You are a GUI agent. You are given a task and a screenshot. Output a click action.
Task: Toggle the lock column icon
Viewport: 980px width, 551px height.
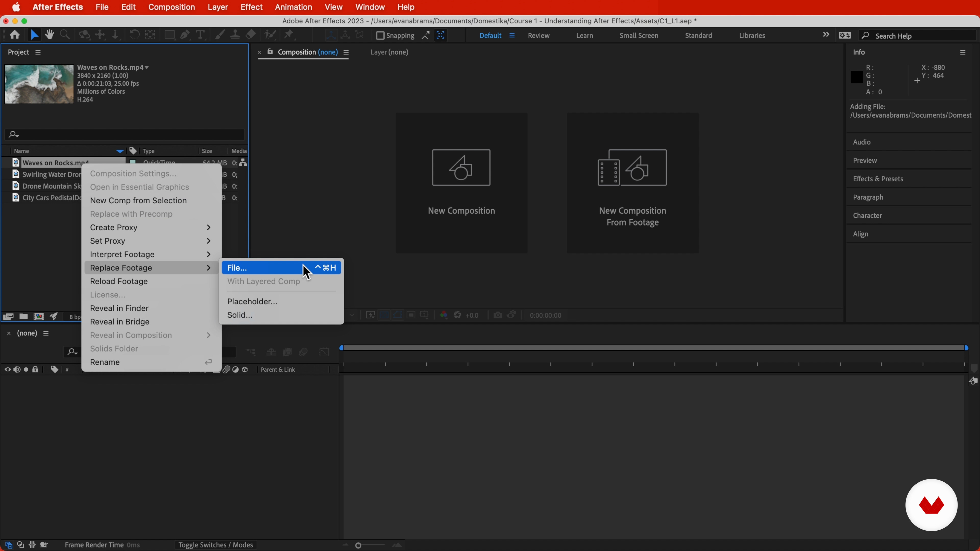35,370
